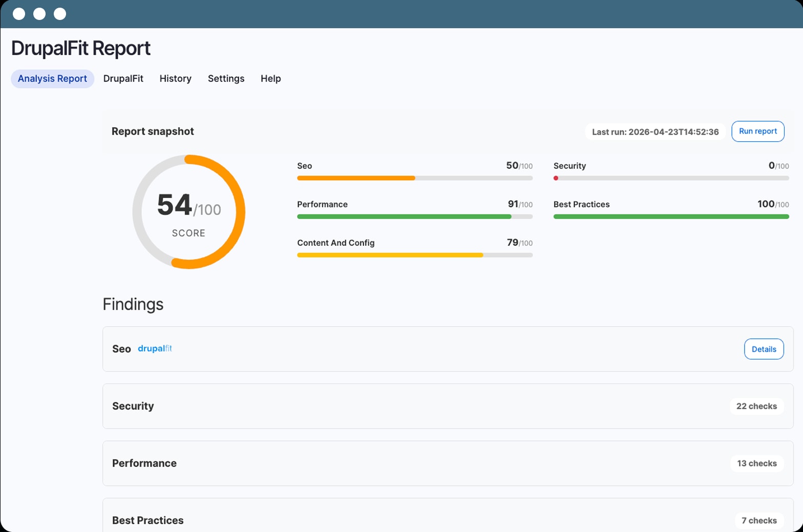Click the 22 checks badge
The height and width of the screenshot is (532, 803).
point(756,406)
